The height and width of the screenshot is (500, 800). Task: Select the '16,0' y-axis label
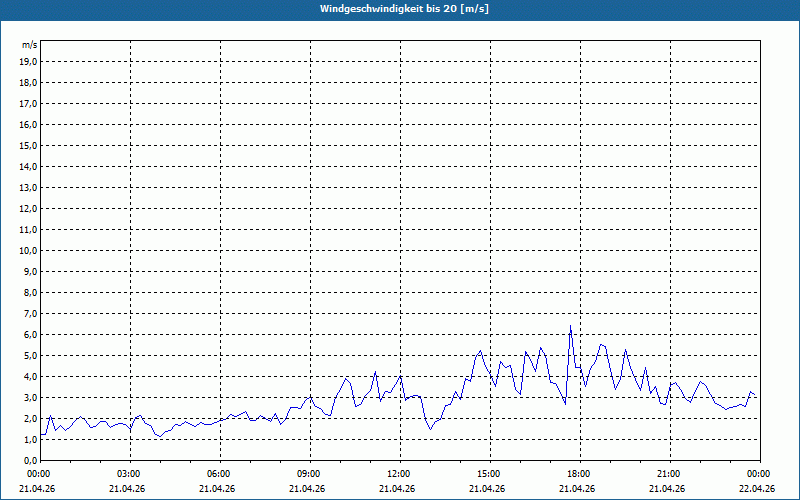(x=28, y=124)
